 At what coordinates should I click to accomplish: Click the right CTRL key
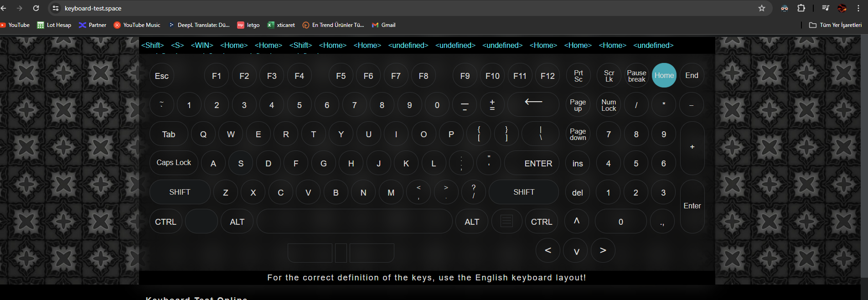[x=542, y=222]
